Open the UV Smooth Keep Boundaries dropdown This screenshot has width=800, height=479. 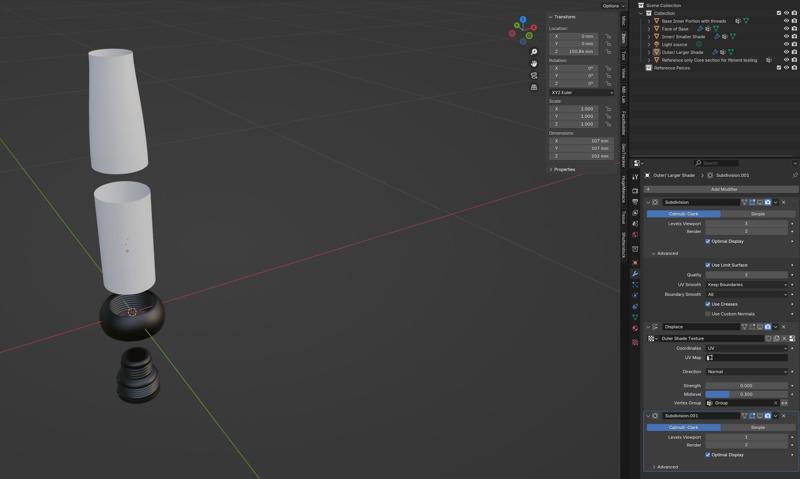point(747,285)
